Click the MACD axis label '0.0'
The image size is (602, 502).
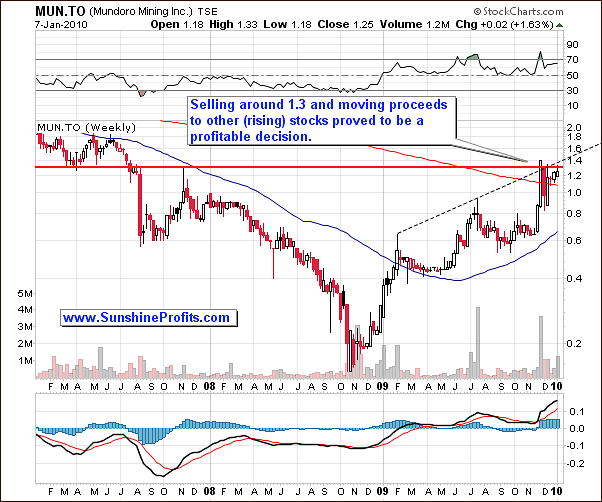[x=576, y=429]
